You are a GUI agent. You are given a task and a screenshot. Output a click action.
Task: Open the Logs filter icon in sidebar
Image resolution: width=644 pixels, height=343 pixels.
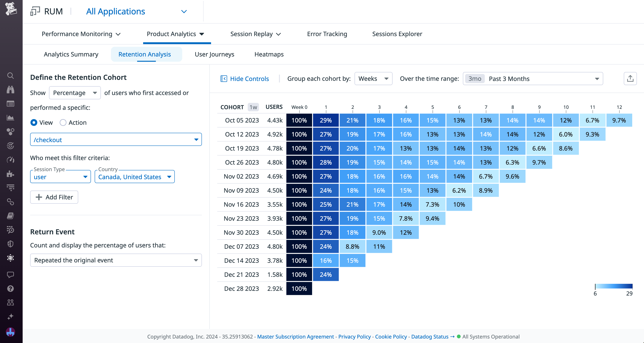click(x=10, y=188)
